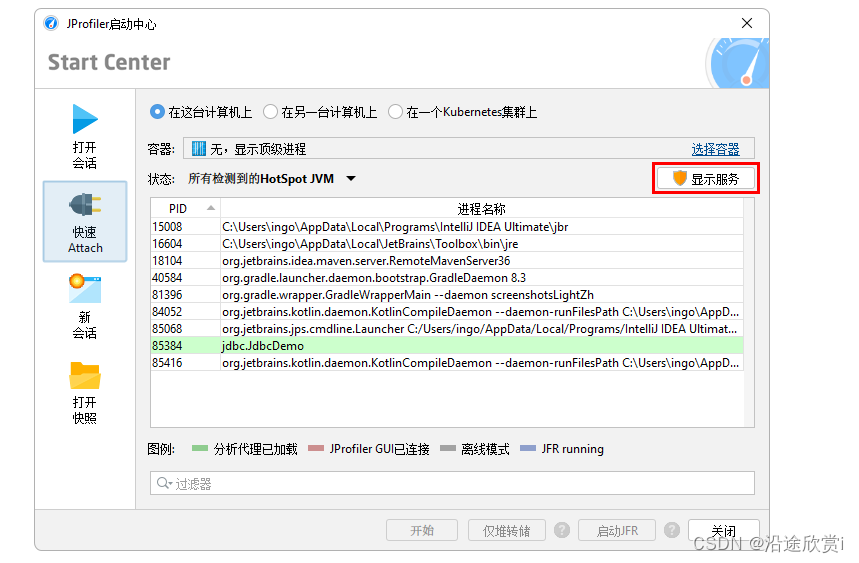Select process row with PID 15008

(447, 227)
